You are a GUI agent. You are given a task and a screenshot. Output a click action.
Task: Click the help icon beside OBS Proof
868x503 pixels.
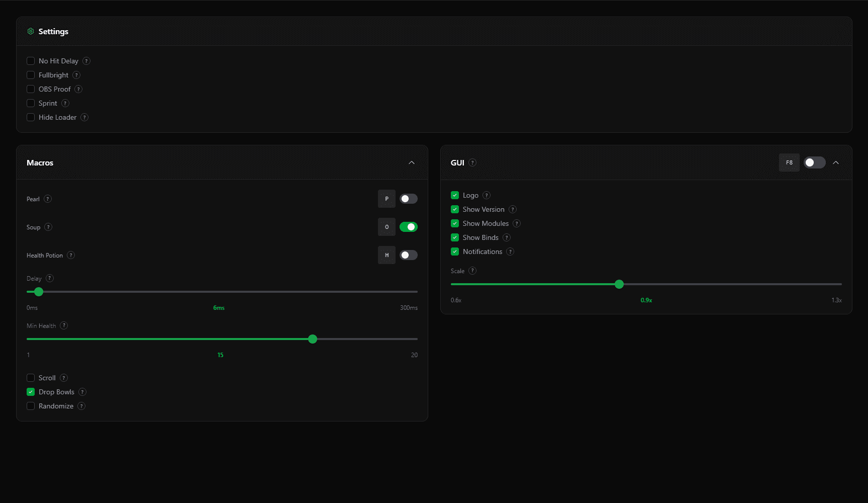pyautogui.click(x=78, y=89)
